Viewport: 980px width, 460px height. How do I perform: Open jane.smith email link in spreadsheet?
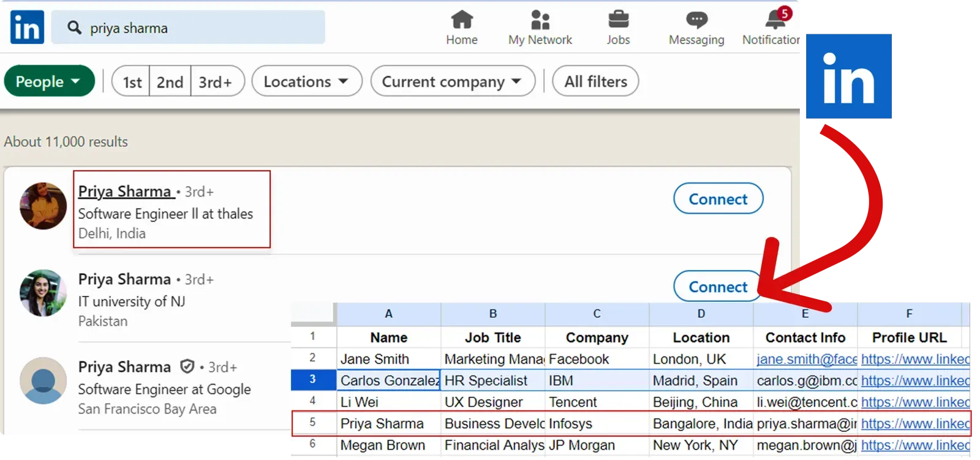807,359
